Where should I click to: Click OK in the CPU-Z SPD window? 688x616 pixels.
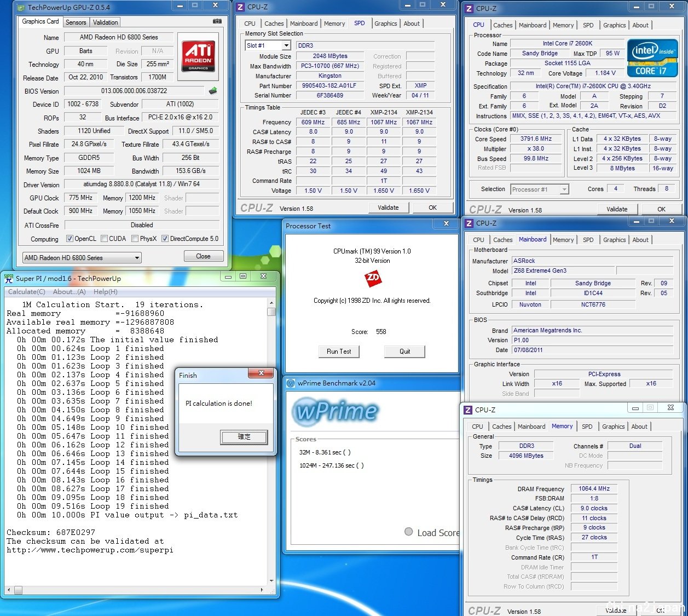pyautogui.click(x=433, y=208)
